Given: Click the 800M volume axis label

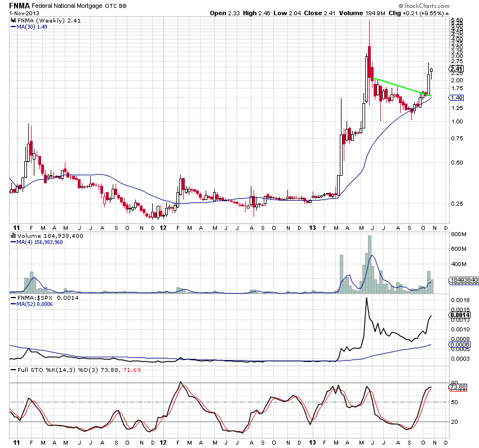Looking at the screenshot, I should click(459, 234).
